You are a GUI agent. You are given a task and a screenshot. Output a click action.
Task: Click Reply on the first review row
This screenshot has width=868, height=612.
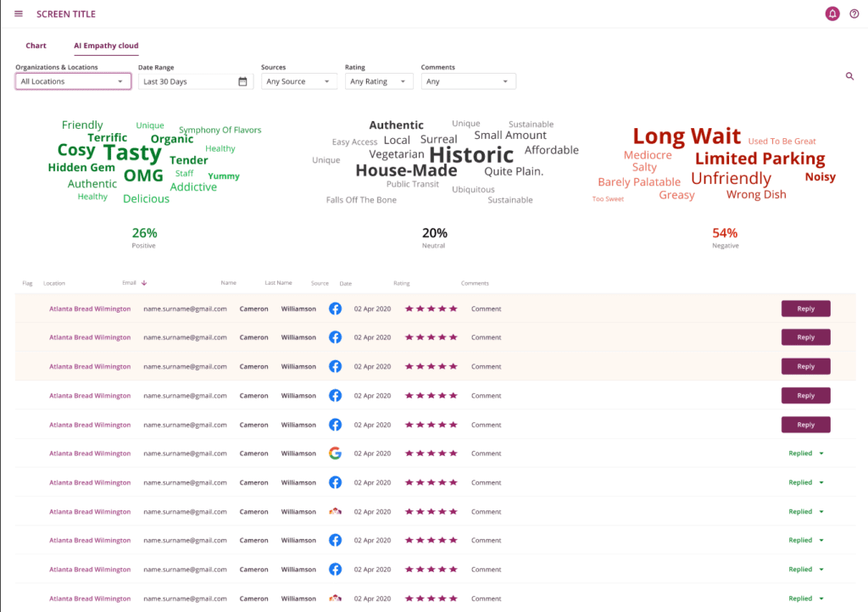(x=804, y=309)
